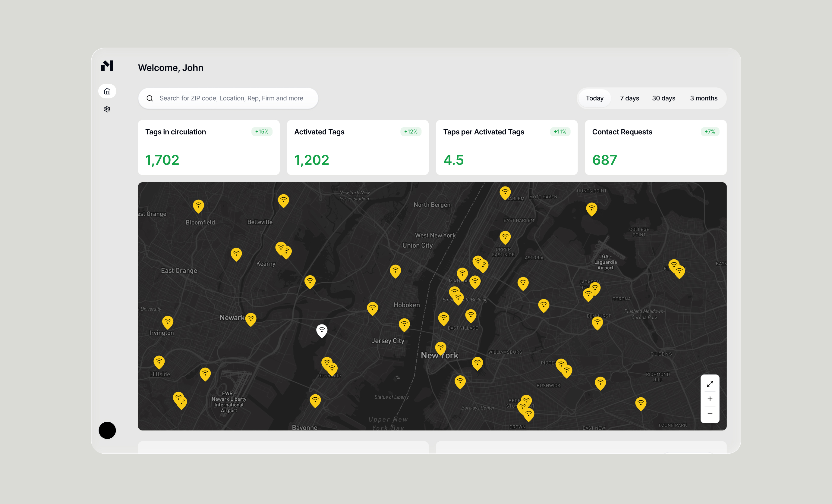The width and height of the screenshot is (832, 504).
Task: Click the map pin below Astoria label
Action: pyautogui.click(x=523, y=283)
